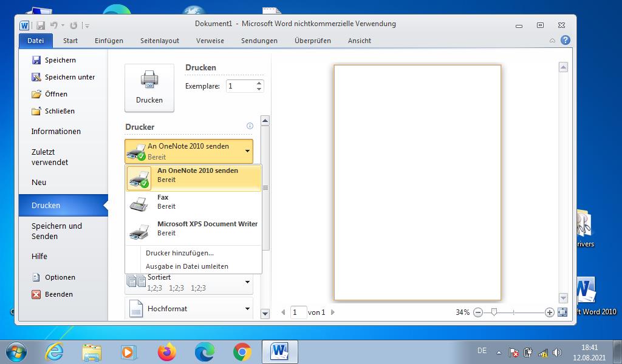Click preview scrollbar down arrow

pos(563,298)
